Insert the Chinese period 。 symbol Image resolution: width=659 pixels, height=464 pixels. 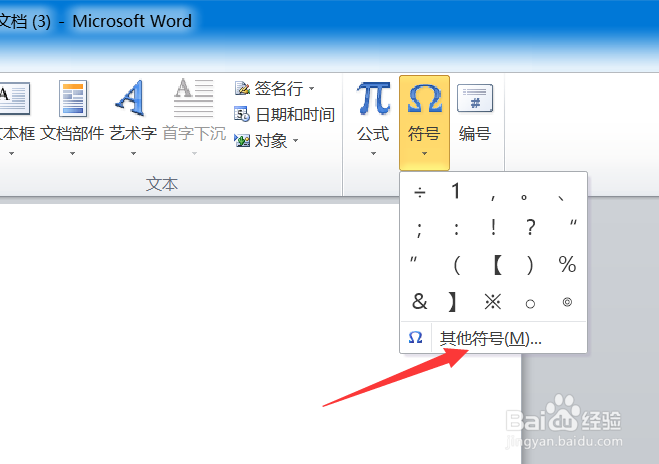524,197
